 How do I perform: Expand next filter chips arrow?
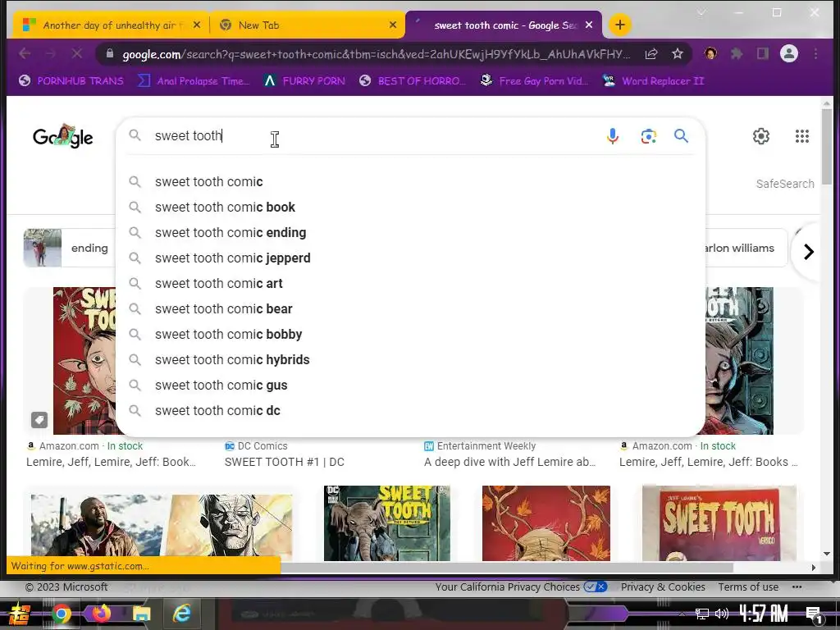(x=808, y=251)
